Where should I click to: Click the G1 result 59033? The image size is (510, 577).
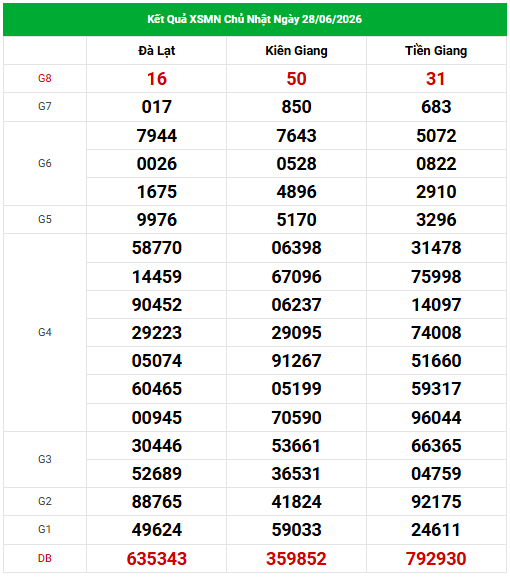coord(297,530)
